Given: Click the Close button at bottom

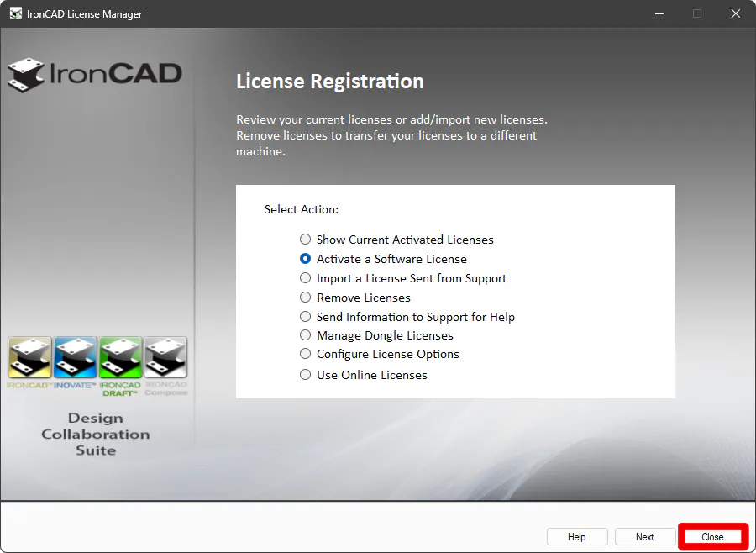Looking at the screenshot, I should (x=712, y=537).
